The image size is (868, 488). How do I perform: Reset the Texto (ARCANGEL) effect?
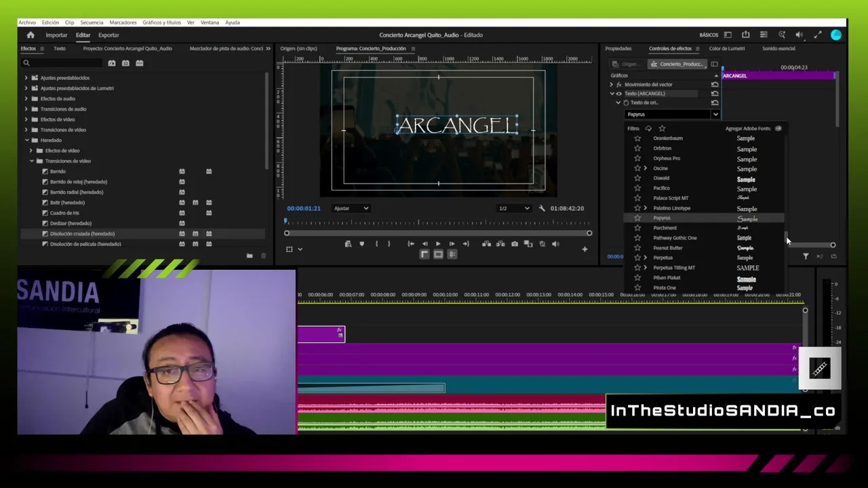(x=715, y=94)
